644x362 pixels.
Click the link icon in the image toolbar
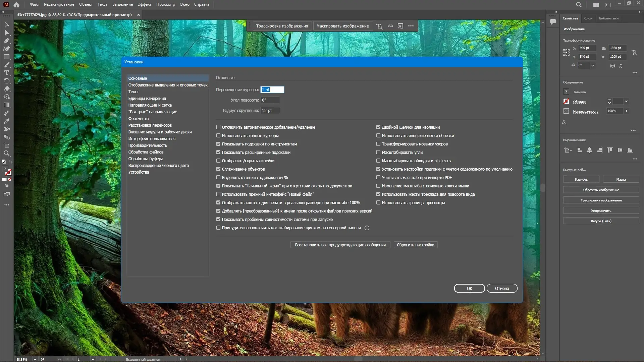point(390,26)
